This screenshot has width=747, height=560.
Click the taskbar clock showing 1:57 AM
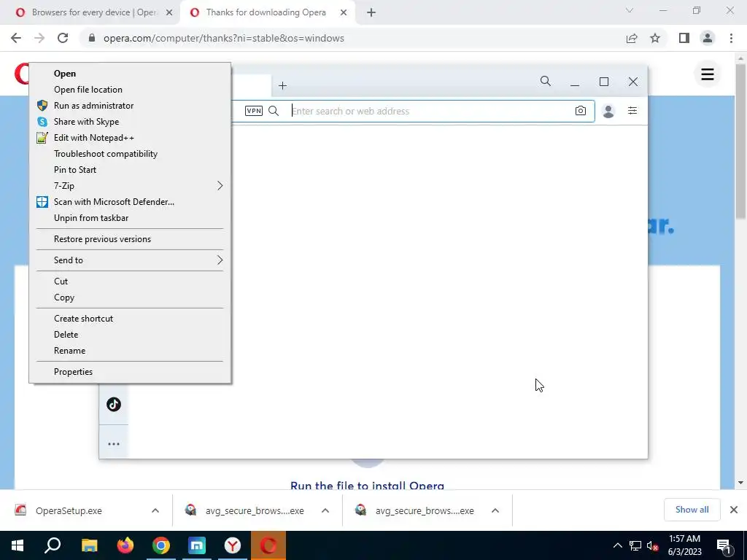pyautogui.click(x=684, y=545)
